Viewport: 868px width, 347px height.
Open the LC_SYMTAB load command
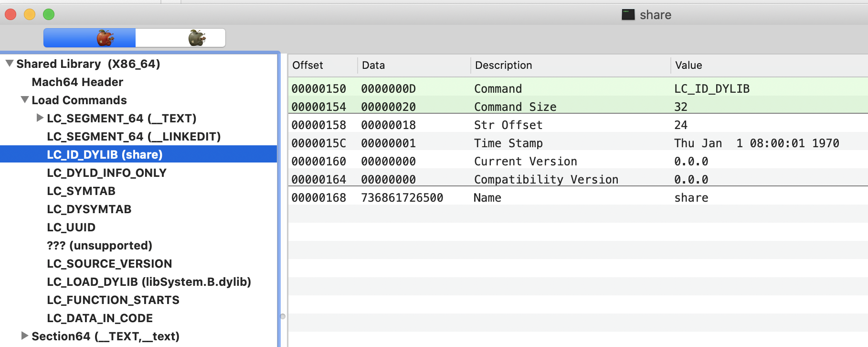coord(81,191)
